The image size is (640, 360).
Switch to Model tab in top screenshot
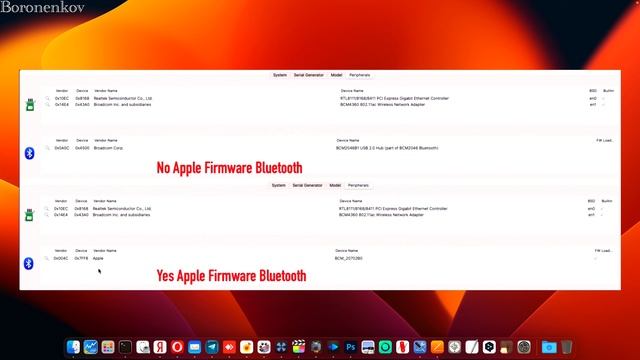pos(336,75)
